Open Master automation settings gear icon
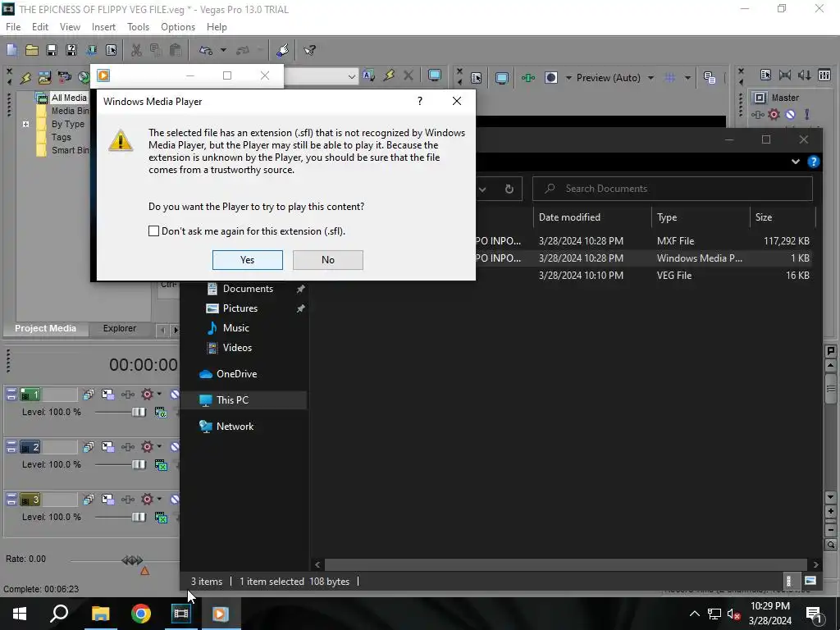Image resolution: width=840 pixels, height=630 pixels. (774, 114)
